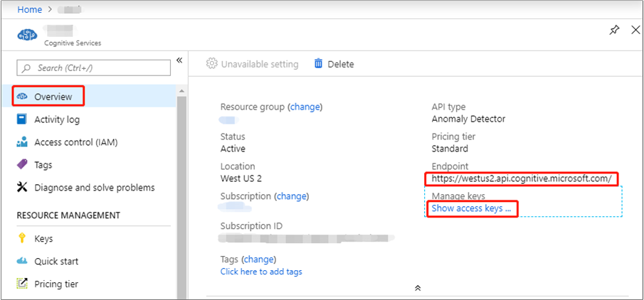The width and height of the screenshot is (644, 300).
Task: Click the westus2 endpoint URL
Action: (522, 179)
